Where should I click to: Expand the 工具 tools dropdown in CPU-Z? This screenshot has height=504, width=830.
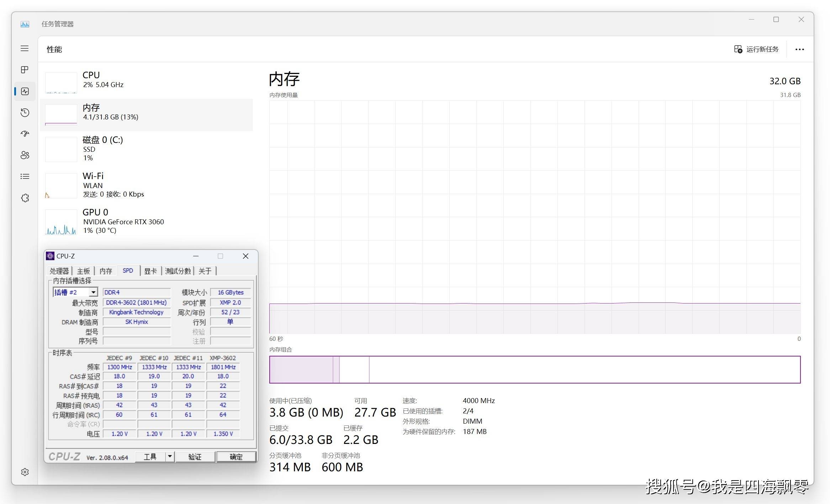[x=170, y=456]
